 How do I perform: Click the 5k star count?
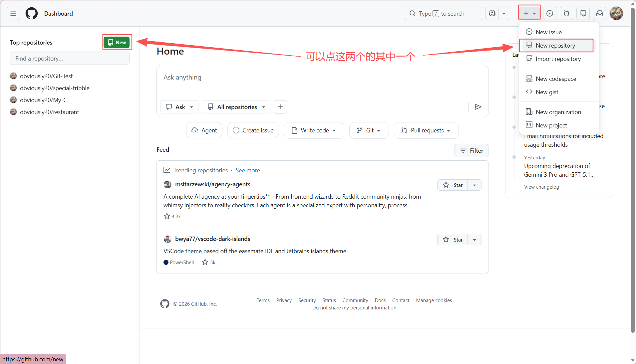click(x=209, y=262)
